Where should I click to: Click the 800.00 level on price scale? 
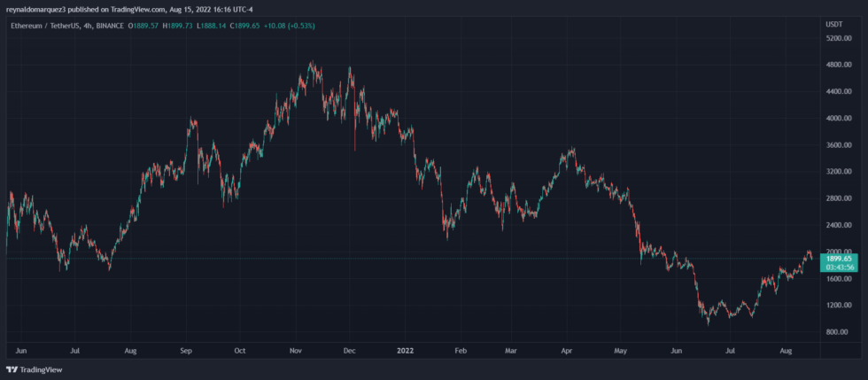[836, 332]
